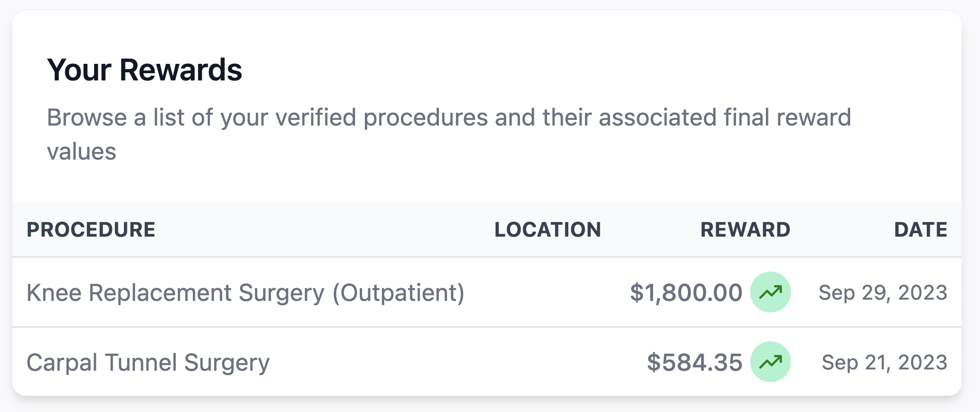This screenshot has height=412, width=980.
Task: Click the empty Location cell for Carpal Tunnel
Action: [548, 362]
